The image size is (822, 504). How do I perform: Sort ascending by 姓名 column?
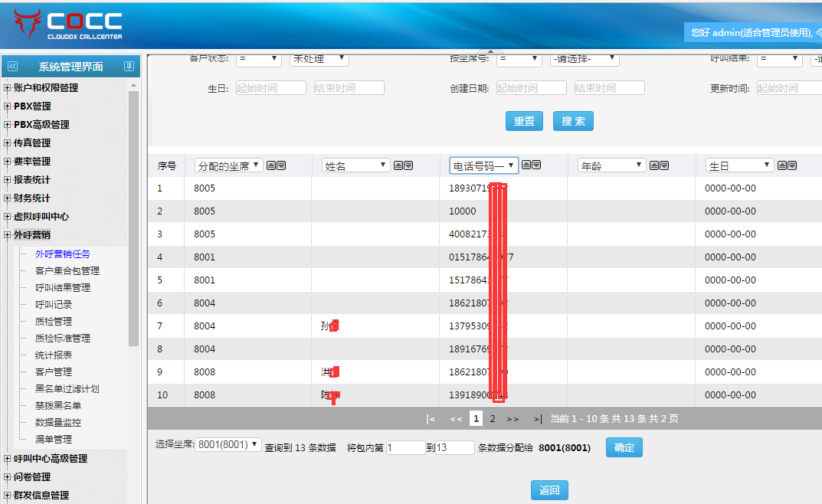point(398,165)
